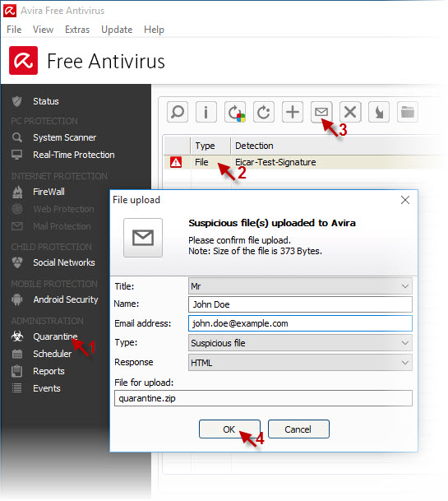
Task: Open Android Security section
Action: 66,299
